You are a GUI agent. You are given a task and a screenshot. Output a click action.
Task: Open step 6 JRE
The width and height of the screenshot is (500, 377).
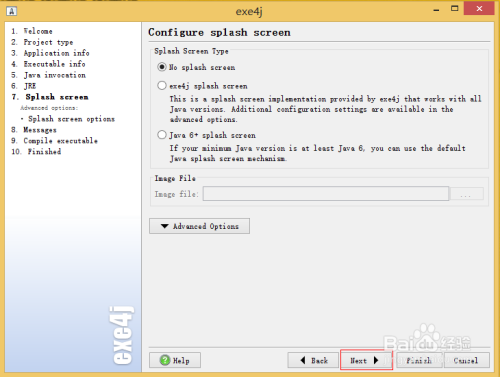24,86
